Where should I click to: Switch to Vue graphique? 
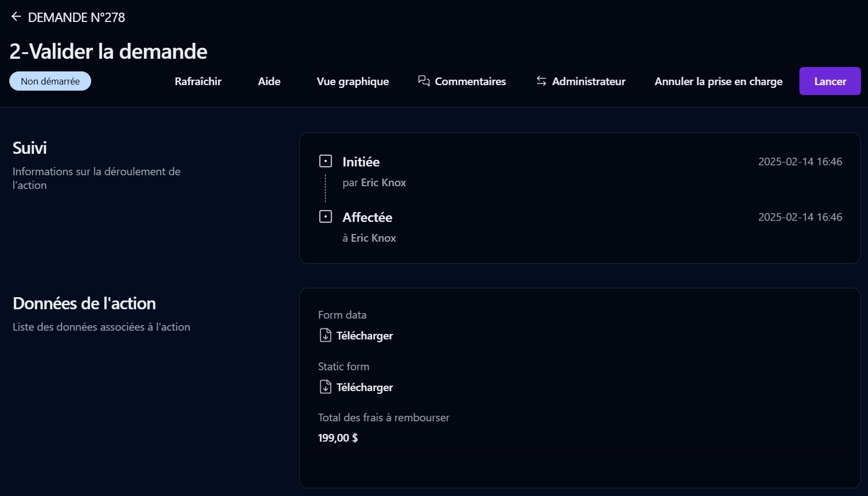click(x=352, y=81)
